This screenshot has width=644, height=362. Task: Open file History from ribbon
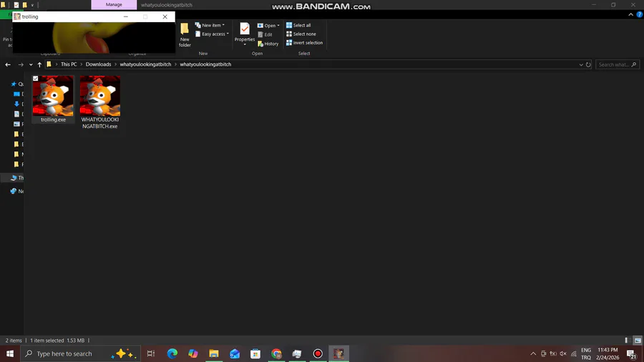point(268,44)
